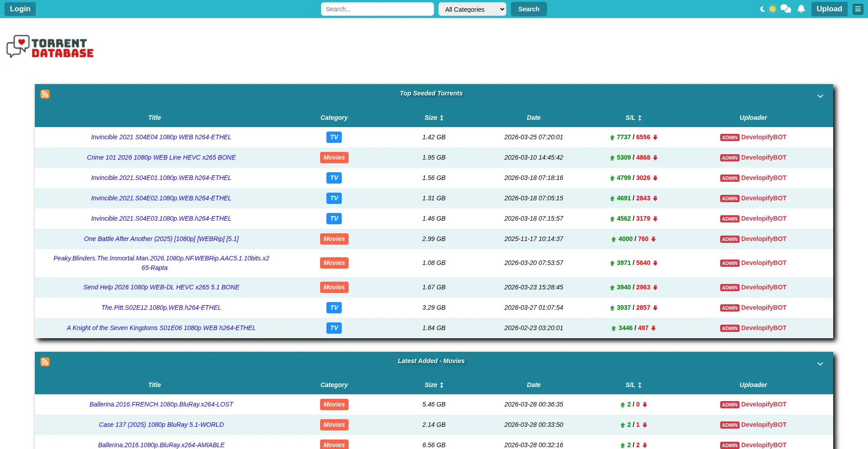The width and height of the screenshot is (868, 449).
Task: Click the 3446 / 497 seed-leech count
Action: pyautogui.click(x=633, y=328)
